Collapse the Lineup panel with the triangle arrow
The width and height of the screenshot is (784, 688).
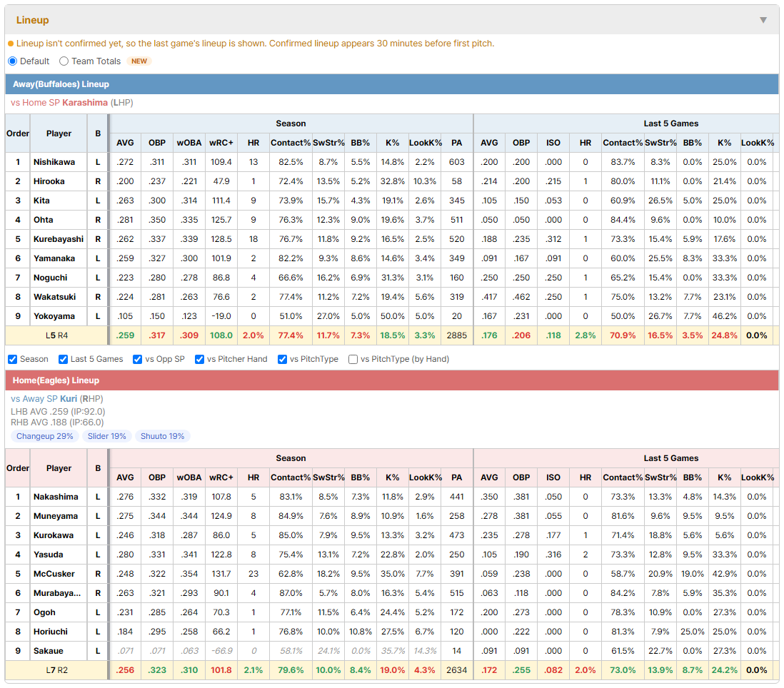coord(763,20)
